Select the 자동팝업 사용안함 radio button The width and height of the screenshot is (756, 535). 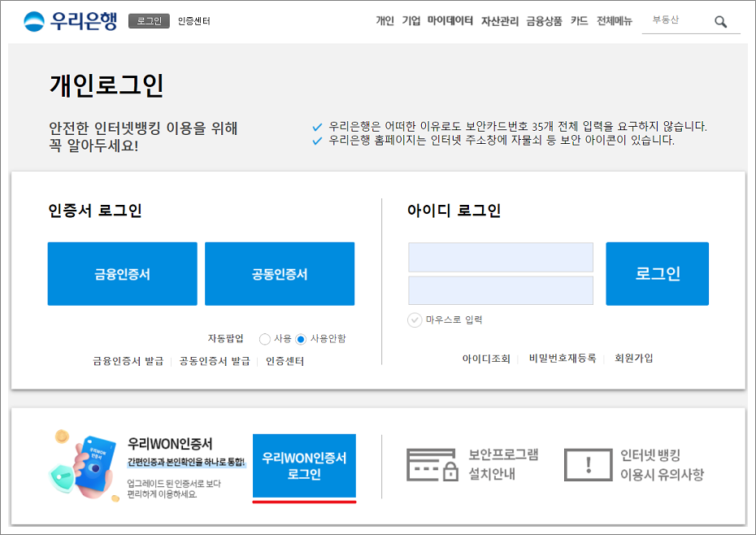tap(301, 339)
